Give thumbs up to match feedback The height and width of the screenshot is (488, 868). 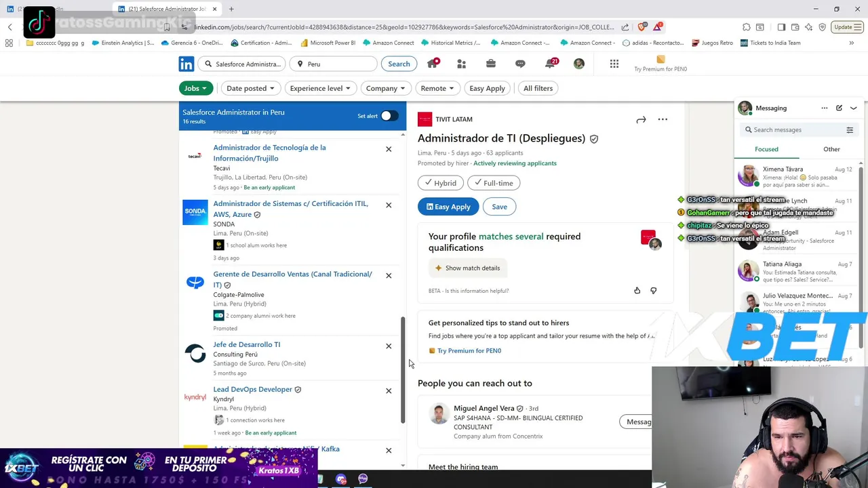pyautogui.click(x=637, y=291)
